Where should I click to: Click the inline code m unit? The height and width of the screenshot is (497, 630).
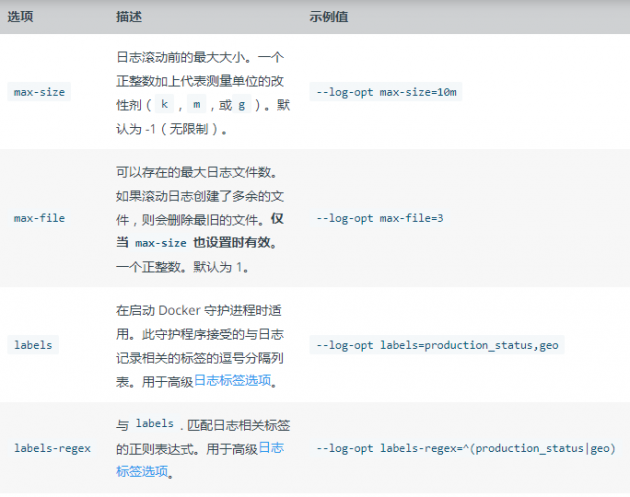pyautogui.click(x=196, y=104)
